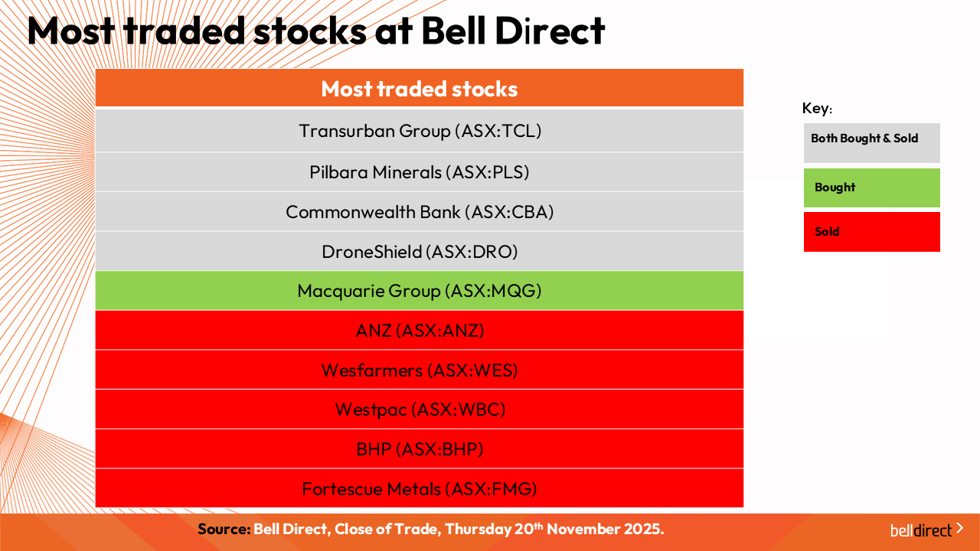
Task: Click the Commonwealth Bank (ASX:CBA) row
Action: click(x=420, y=212)
